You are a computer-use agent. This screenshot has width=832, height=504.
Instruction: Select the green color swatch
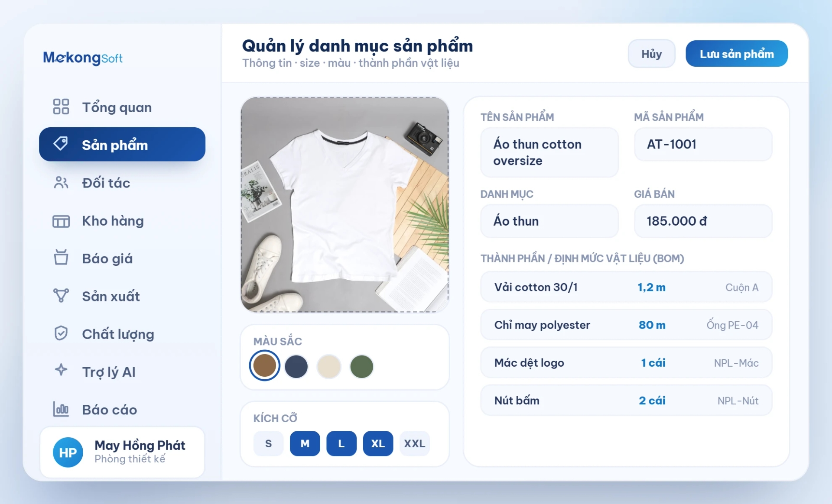[x=361, y=366]
